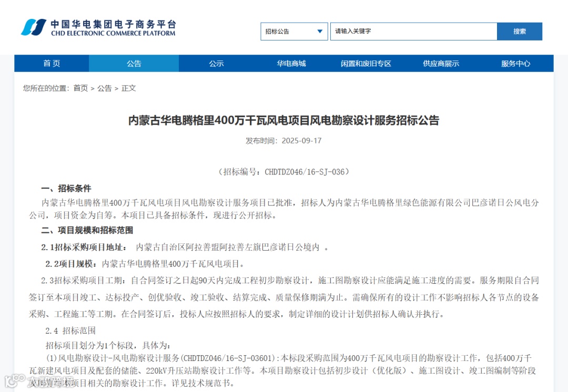
Task: Click the heading 一、招标条件
Action: [66, 188]
